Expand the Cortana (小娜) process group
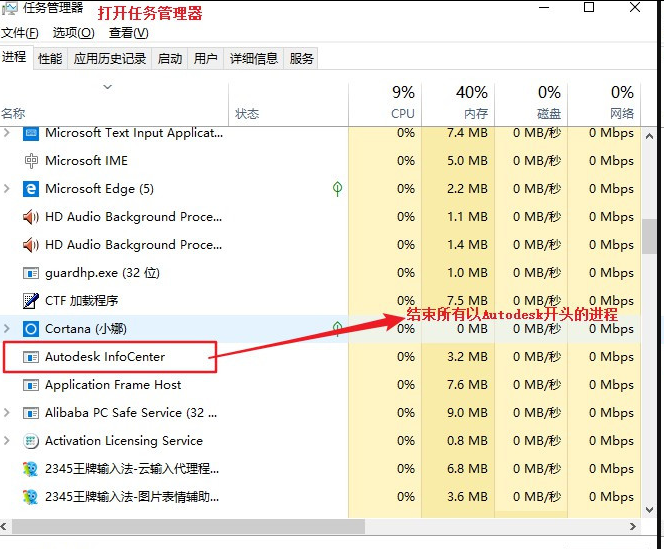This screenshot has height=549, width=664. click(6, 329)
